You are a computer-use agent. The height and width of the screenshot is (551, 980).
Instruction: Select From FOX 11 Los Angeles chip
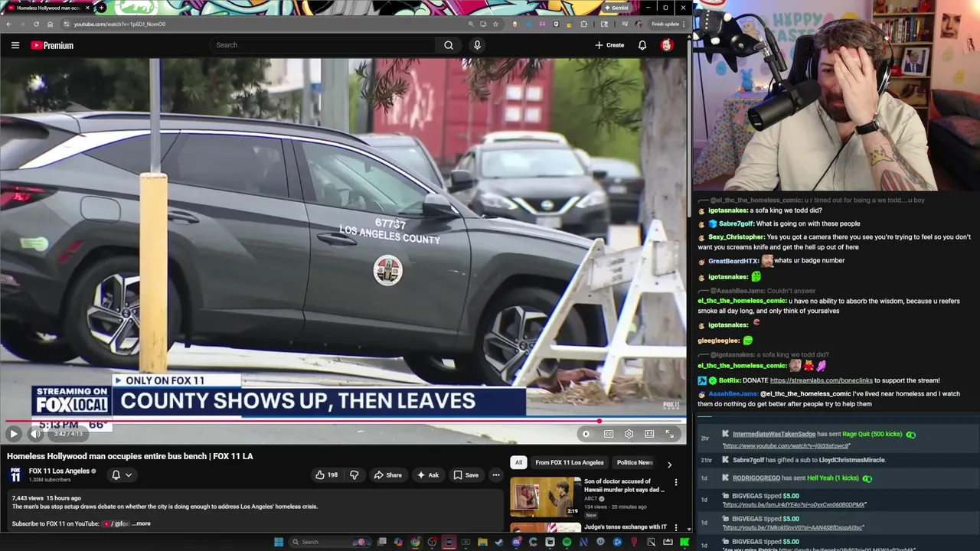[x=570, y=462]
